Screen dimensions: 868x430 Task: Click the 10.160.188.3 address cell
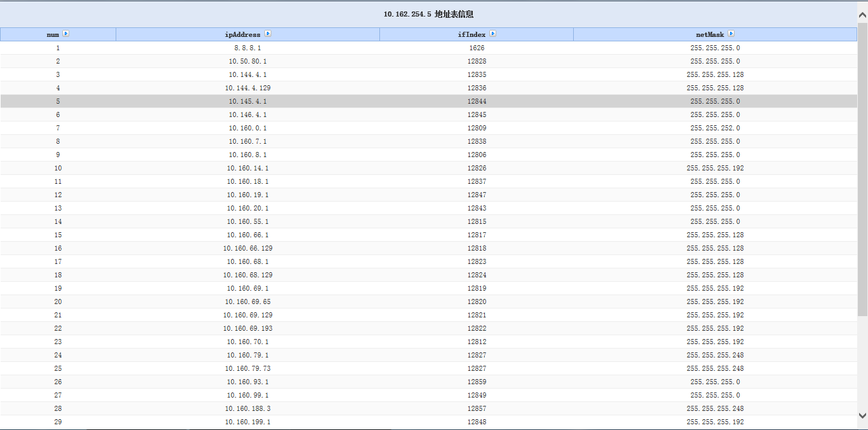(248, 408)
